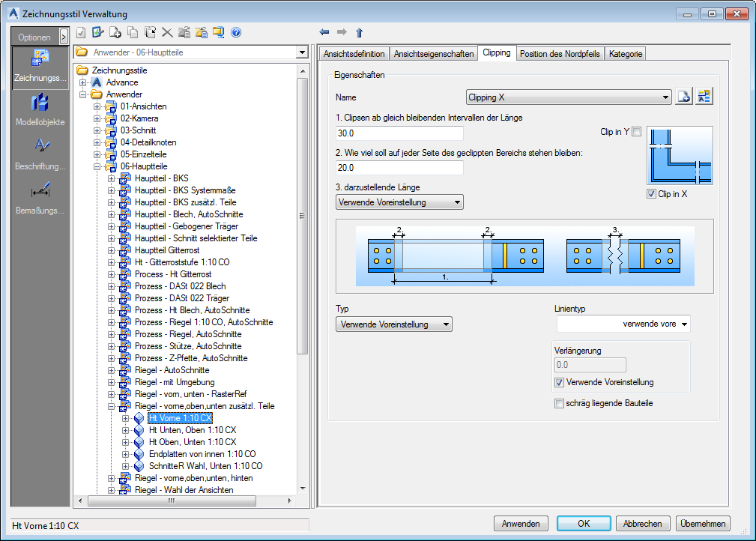Go up one level with blue arrow
Viewport: 756px width, 541px height.
[359, 32]
